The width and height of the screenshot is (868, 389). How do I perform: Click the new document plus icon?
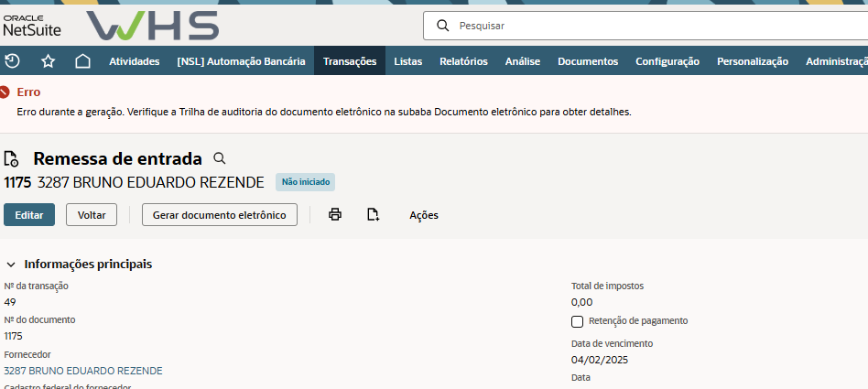[x=373, y=215]
